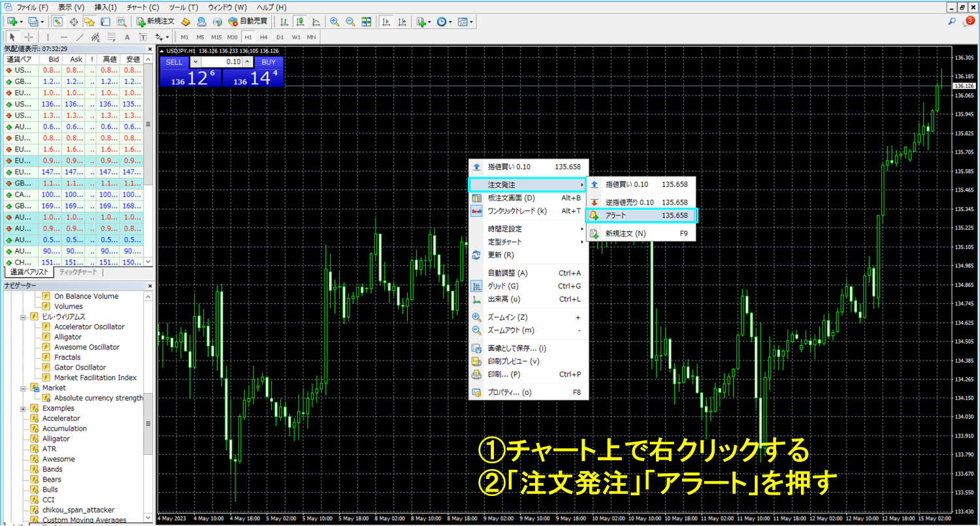
Task: Switch to ティックチャート tab
Action: pyautogui.click(x=77, y=272)
